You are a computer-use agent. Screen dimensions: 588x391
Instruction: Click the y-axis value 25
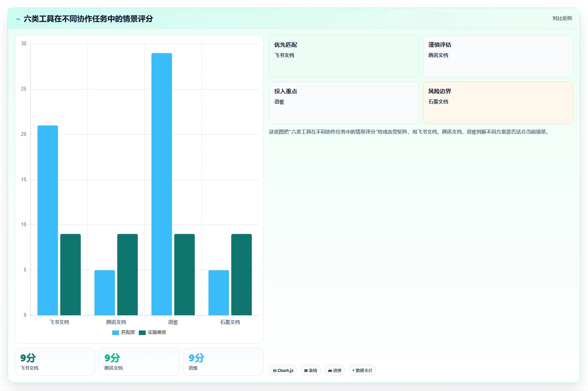pos(24,89)
